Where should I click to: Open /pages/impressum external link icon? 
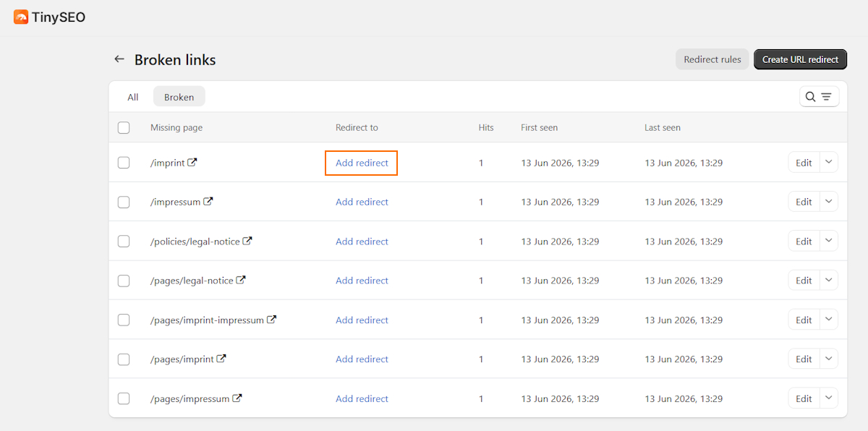point(237,398)
